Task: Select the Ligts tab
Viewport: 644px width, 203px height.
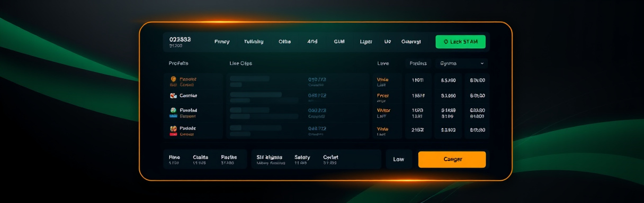Action: [x=366, y=41]
